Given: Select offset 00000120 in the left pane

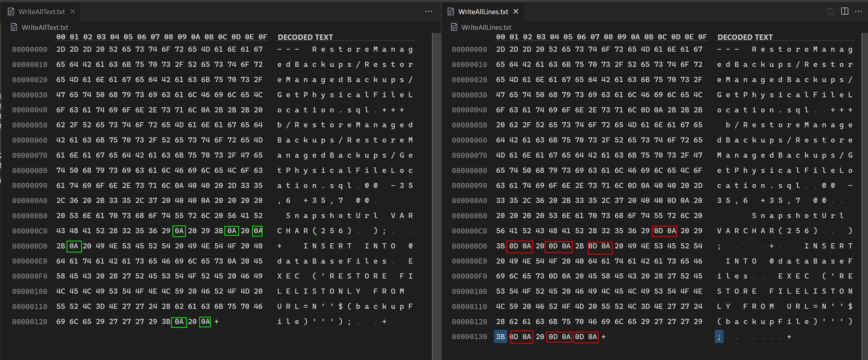Looking at the screenshot, I should (x=30, y=322).
